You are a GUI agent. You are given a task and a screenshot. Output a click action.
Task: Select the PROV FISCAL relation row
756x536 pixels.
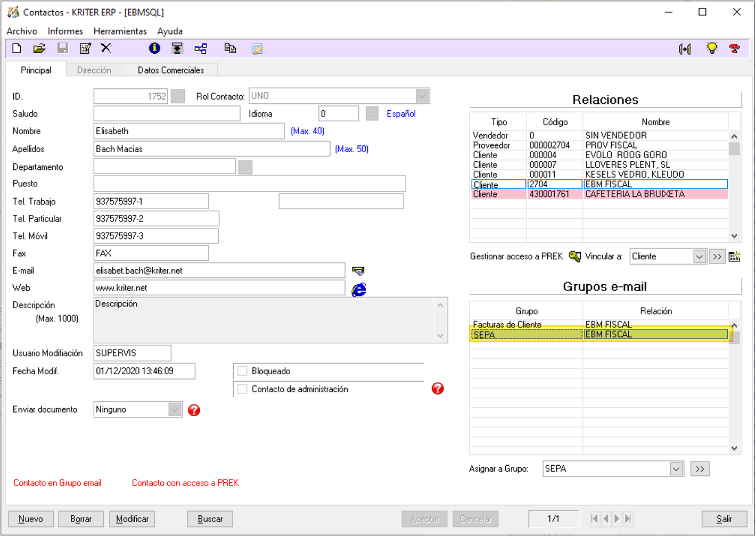click(599, 145)
